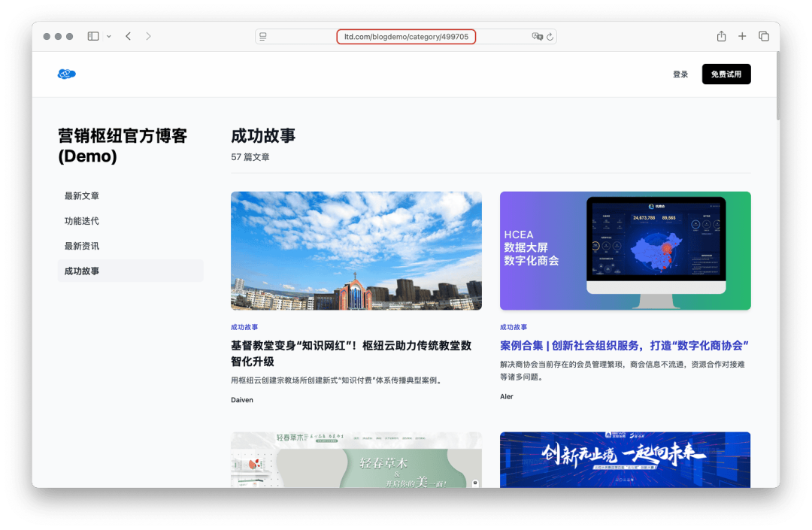
Task: Focus the URL address field
Action: coord(406,36)
